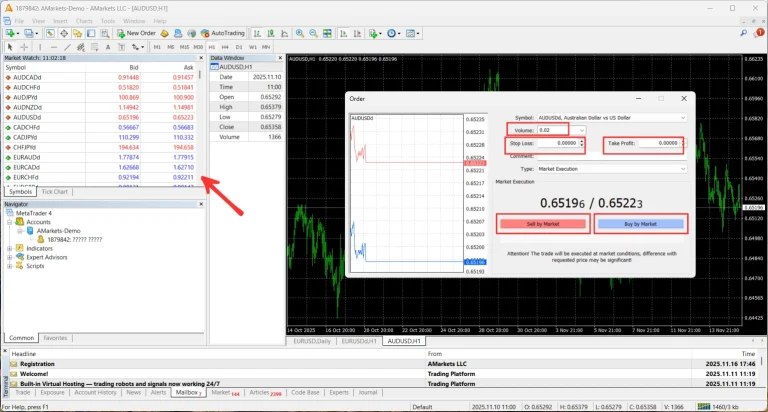Select the Text Label tool
768x412 pixels.
121,47
